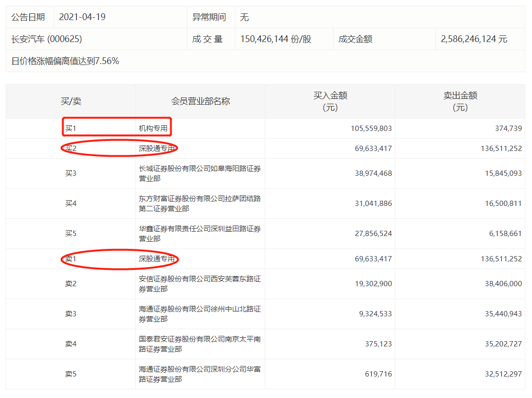This screenshot has height=398, width=532.
Task: Click the announcement date 2021-04-19
Action: (82, 17)
